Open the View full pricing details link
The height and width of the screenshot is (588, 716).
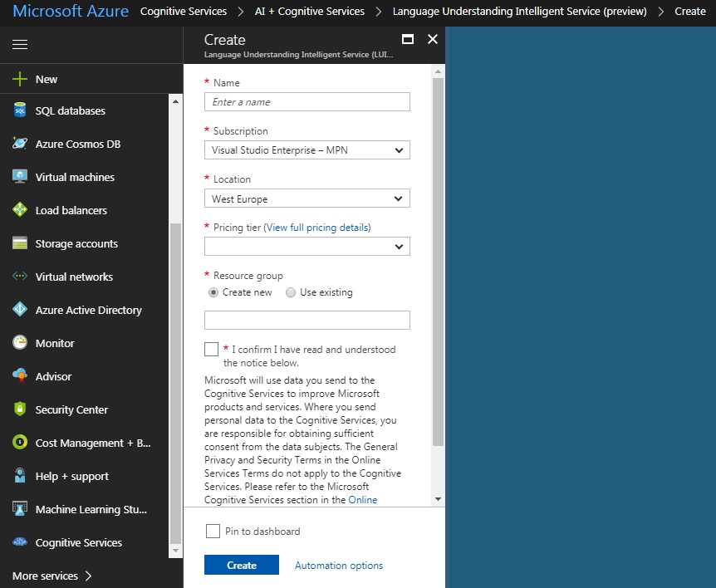[x=316, y=228]
